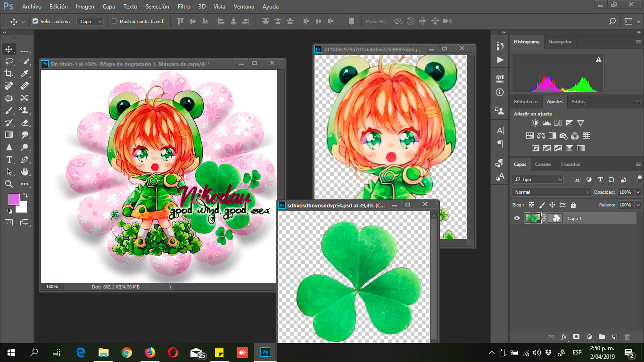Select the Smudge tool
The image size is (644, 362).
pyautogui.click(x=25, y=135)
